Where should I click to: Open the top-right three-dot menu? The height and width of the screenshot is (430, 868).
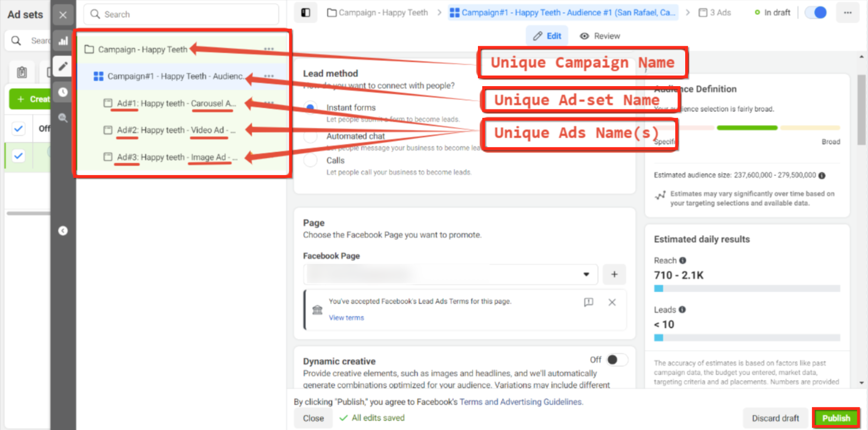coord(847,13)
